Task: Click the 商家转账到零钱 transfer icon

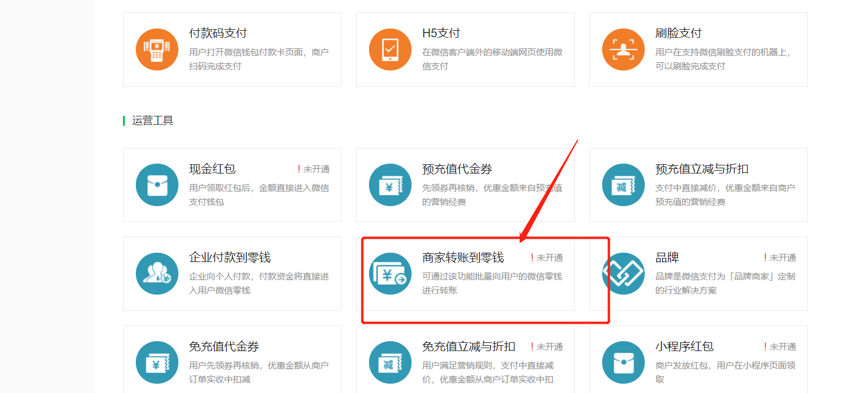Action: click(x=391, y=274)
